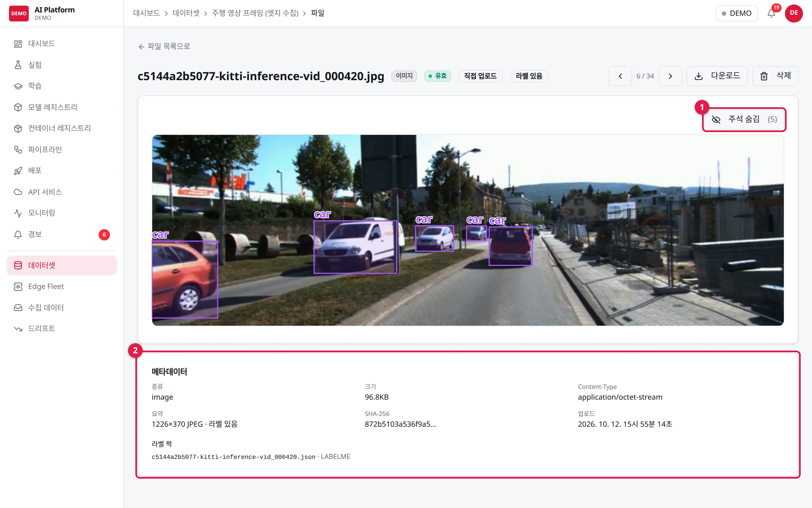812x508 pixels.
Task: Click the 삭제 delete button
Action: point(775,76)
